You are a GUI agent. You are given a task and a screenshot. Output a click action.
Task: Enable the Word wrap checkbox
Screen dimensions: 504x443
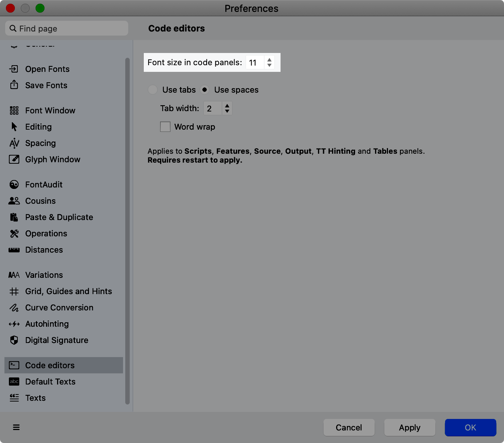coord(165,127)
